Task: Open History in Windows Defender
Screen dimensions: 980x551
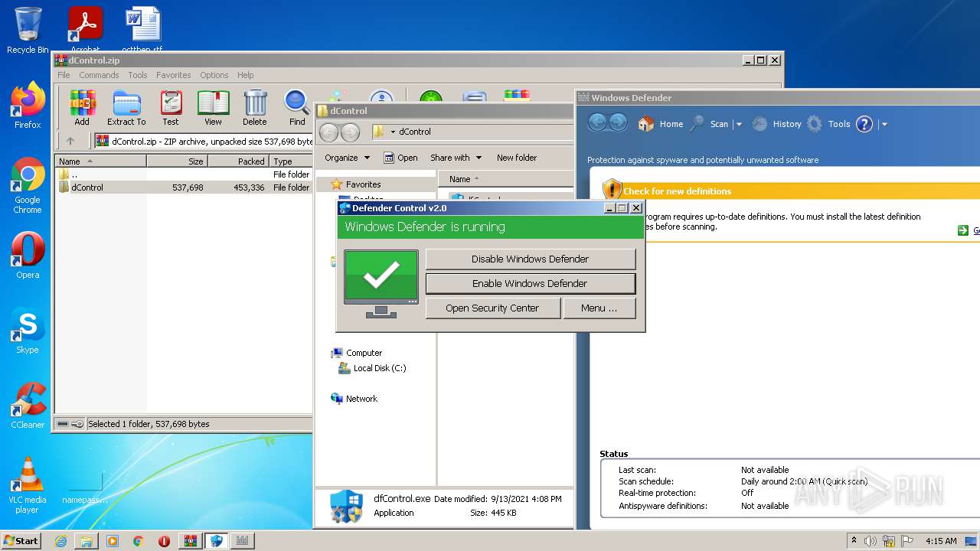Action: pos(776,124)
